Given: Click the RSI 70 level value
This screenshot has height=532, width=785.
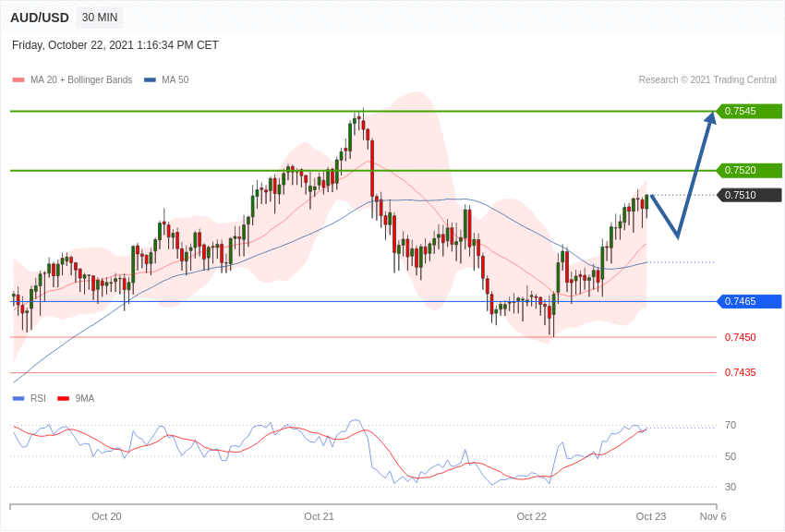Looking at the screenshot, I should coord(731,426).
